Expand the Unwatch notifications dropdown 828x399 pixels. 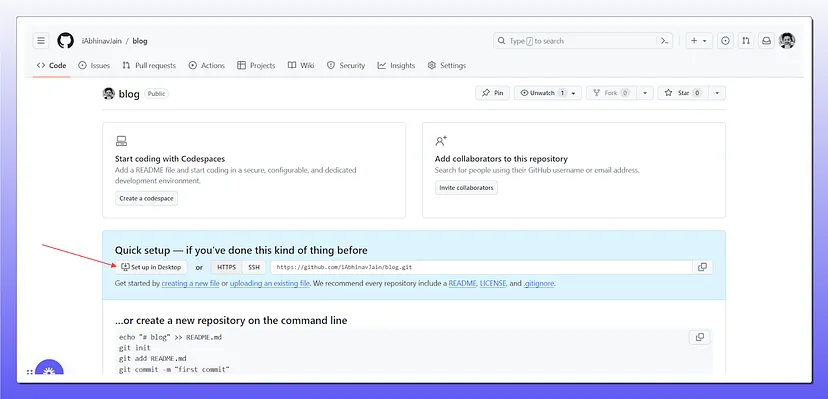[x=574, y=93]
